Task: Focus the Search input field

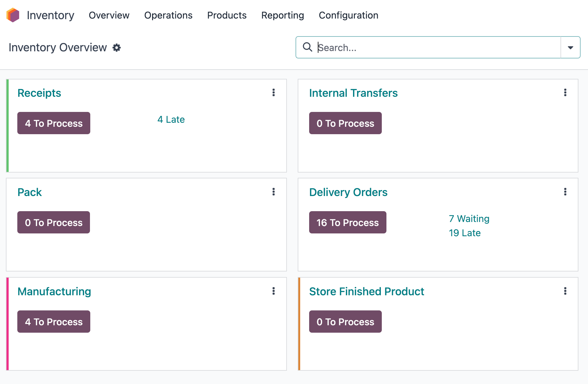Action: click(x=438, y=47)
